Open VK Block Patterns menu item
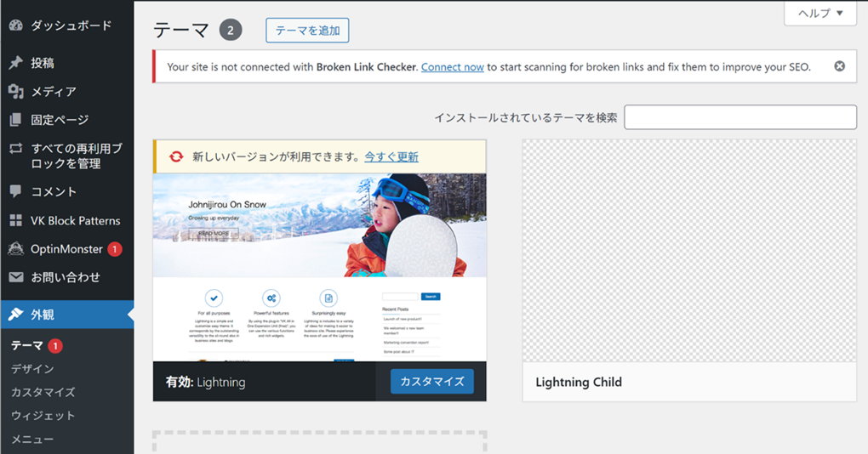Viewport: 868px width, 454px height. point(67,221)
